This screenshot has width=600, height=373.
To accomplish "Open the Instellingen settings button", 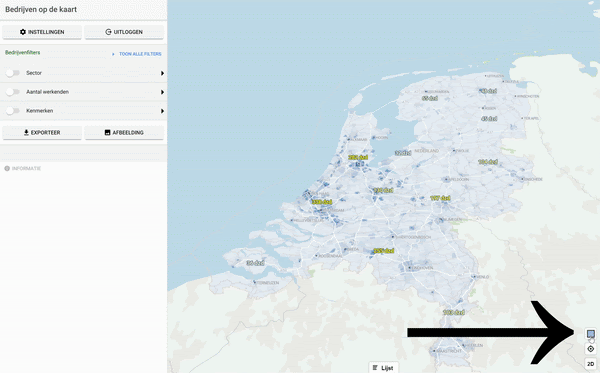I will point(42,32).
